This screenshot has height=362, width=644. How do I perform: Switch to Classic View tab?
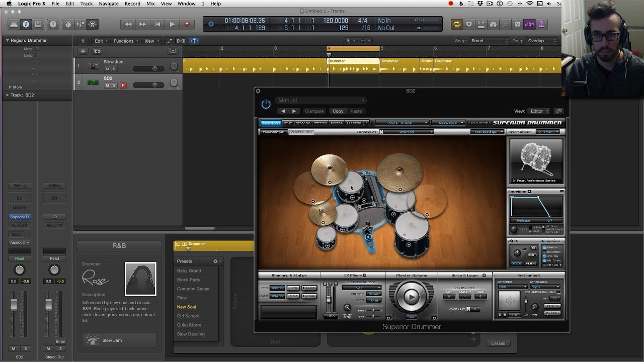click(x=301, y=132)
